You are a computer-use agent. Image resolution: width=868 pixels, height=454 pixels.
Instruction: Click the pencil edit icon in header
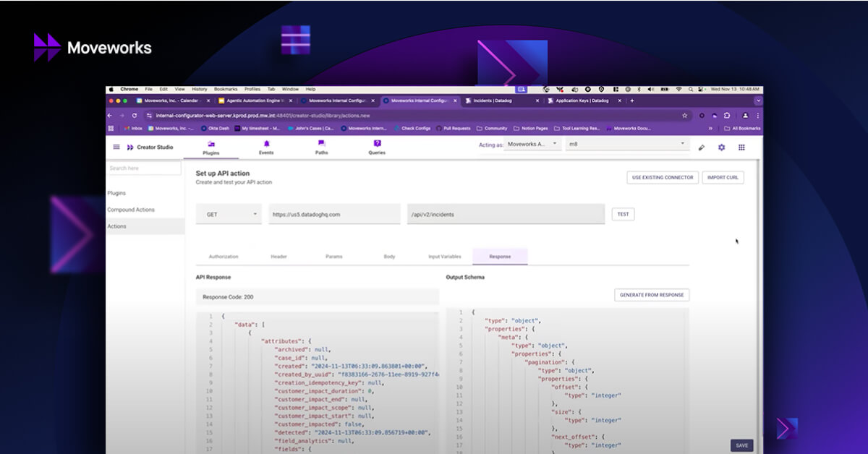pos(701,147)
